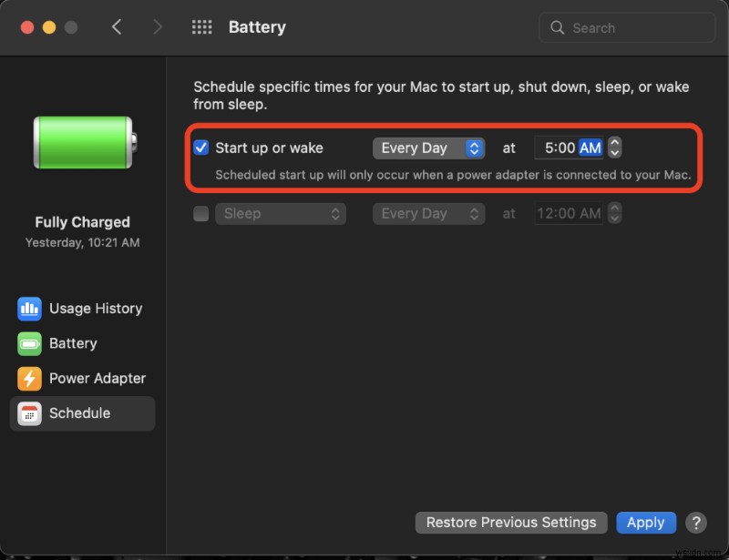
Task: Click the 5:00 AM time field
Action: 572,148
